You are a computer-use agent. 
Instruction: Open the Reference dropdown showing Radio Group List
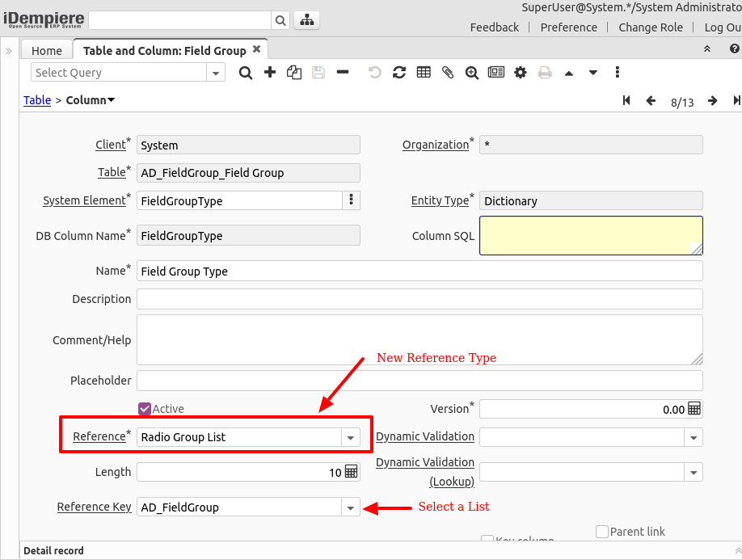point(350,436)
